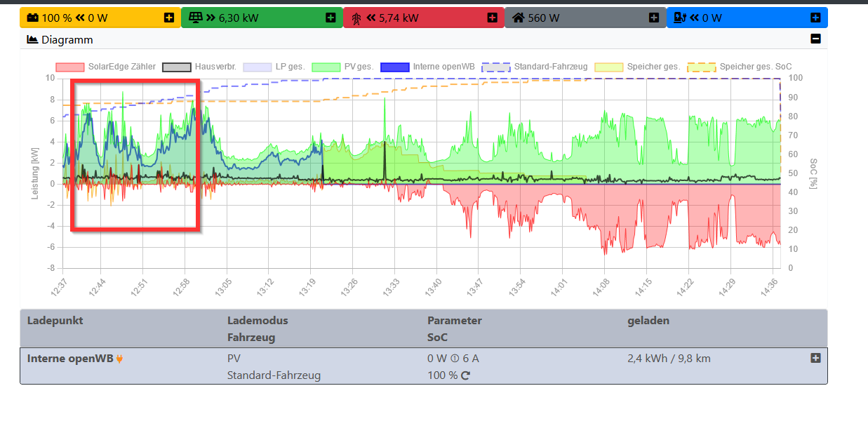Click the power pylon icon in red card
This screenshot has height=433, width=868.
(x=355, y=18)
